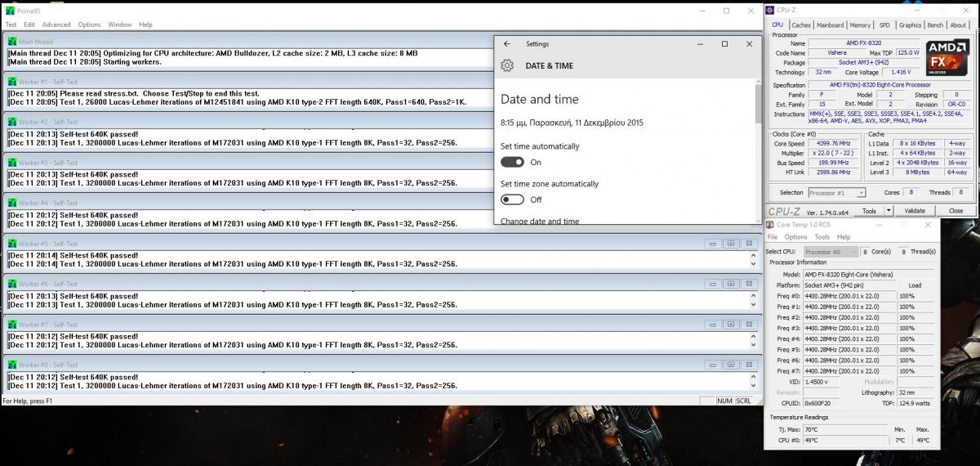Viewport: 980px width, 466px height.
Task: Click the Tools button in CPU-Z
Action: pos(869,211)
